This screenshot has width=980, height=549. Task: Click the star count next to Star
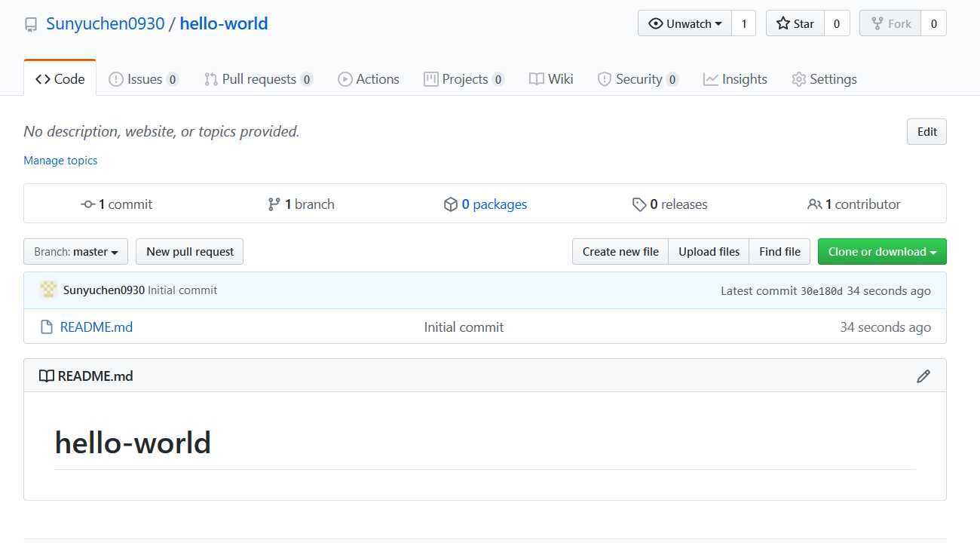(x=837, y=23)
